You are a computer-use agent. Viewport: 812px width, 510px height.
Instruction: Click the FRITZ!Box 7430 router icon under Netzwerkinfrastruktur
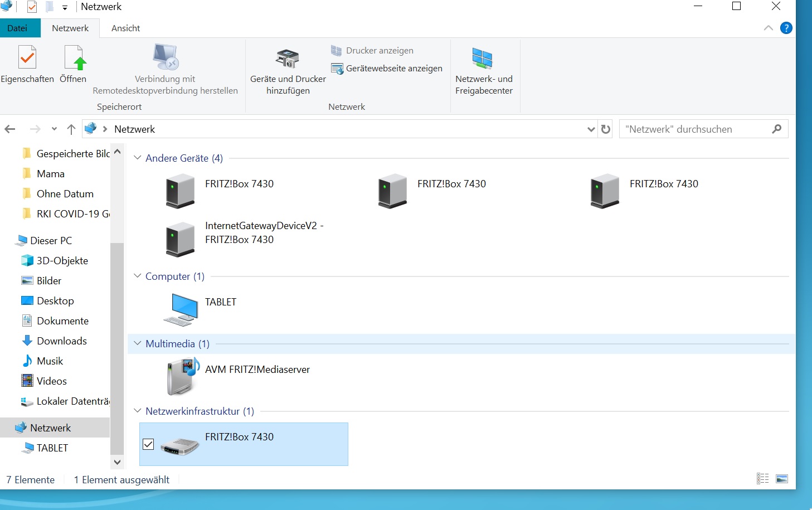click(180, 446)
